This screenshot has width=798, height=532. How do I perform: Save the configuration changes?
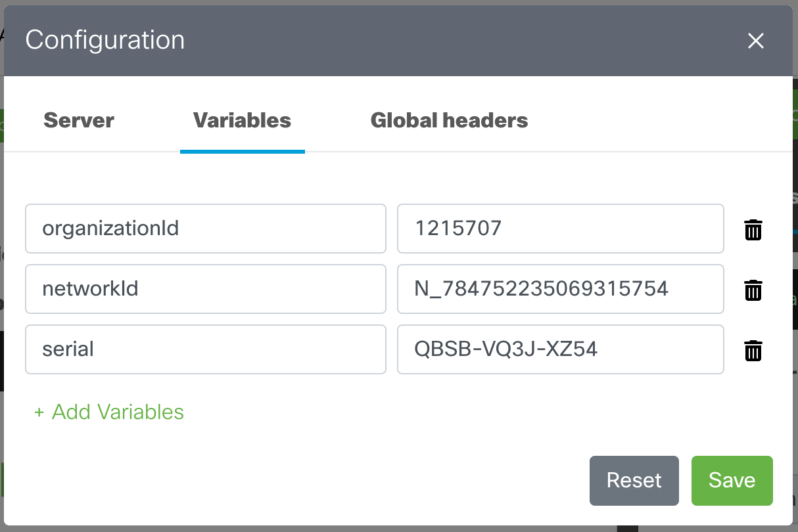pos(732,480)
